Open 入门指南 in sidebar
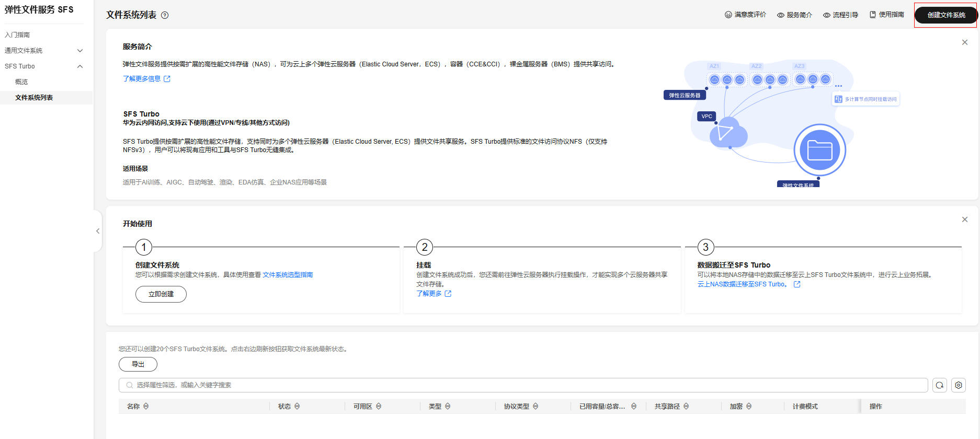980x439 pixels. pyautogui.click(x=17, y=35)
